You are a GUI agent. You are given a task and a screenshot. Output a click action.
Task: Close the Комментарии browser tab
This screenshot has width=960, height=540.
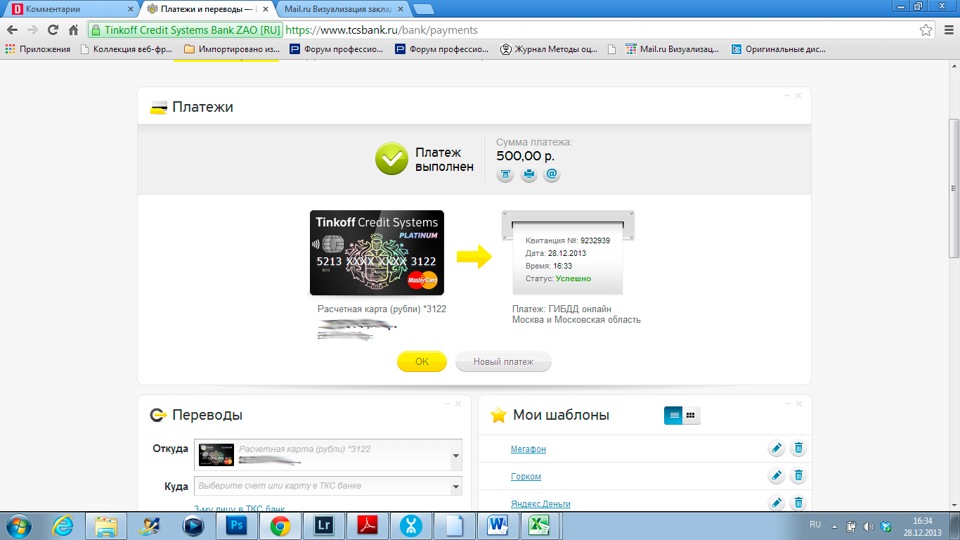click(x=130, y=9)
